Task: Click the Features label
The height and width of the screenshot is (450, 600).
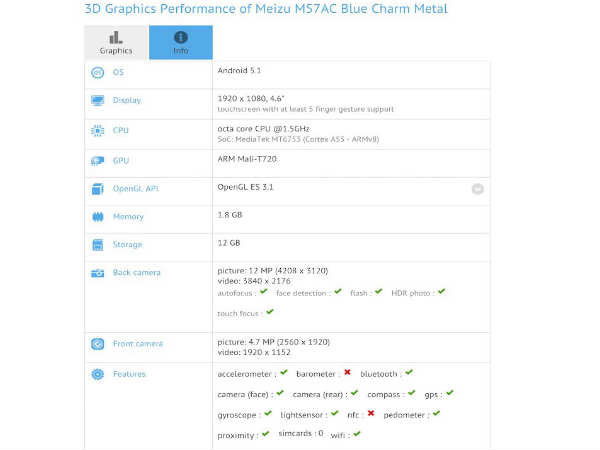Action: pyautogui.click(x=129, y=374)
